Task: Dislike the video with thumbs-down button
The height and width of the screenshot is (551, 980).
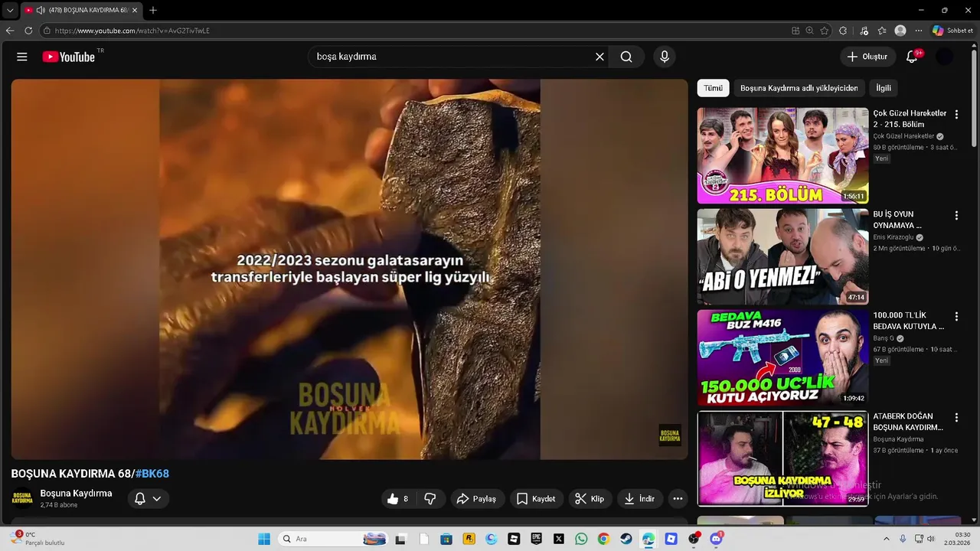Action: point(430,499)
